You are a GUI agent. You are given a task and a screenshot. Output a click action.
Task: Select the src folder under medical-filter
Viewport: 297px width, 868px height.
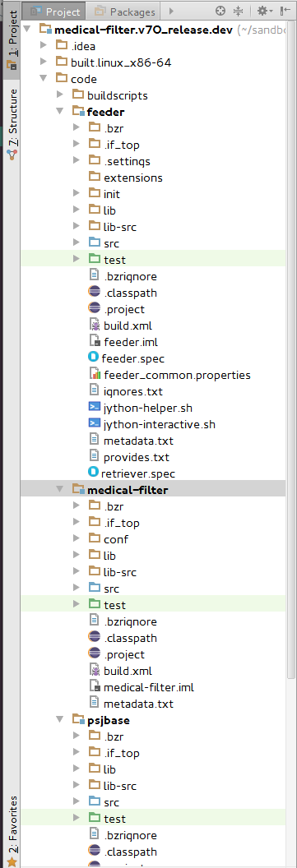tap(111, 589)
